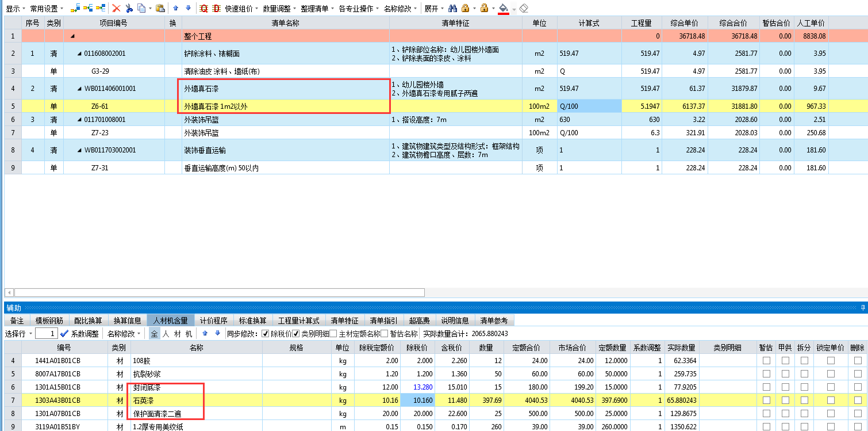This screenshot has width=868, height=431.
Task: Click the 材 filter button
Action: click(178, 333)
